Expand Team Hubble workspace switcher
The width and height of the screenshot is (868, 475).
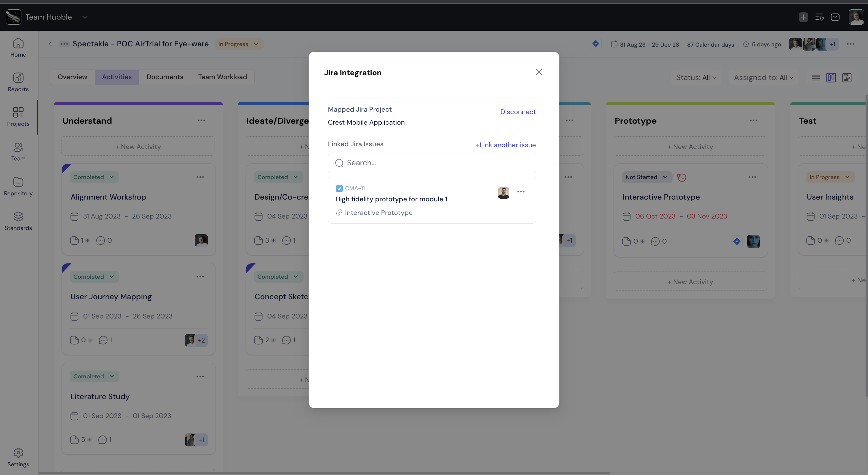point(85,17)
